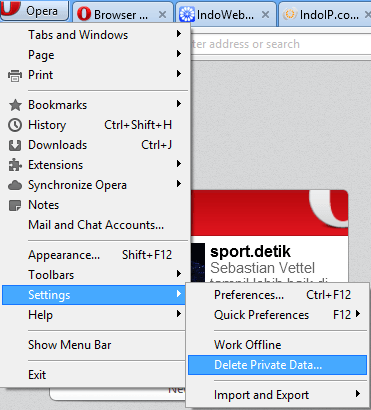This screenshot has height=410, width=371.
Task: Click the address or search field
Action: 281,44
